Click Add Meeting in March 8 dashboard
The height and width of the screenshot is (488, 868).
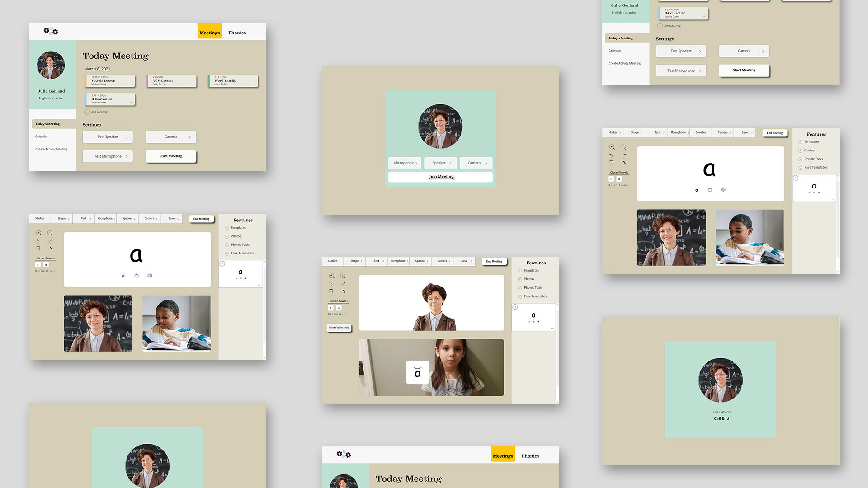tap(96, 112)
